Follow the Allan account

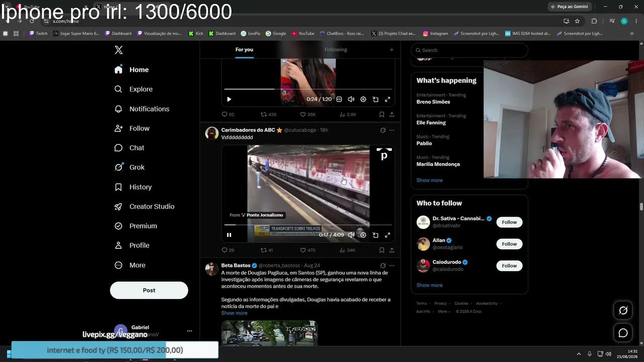[x=509, y=244]
